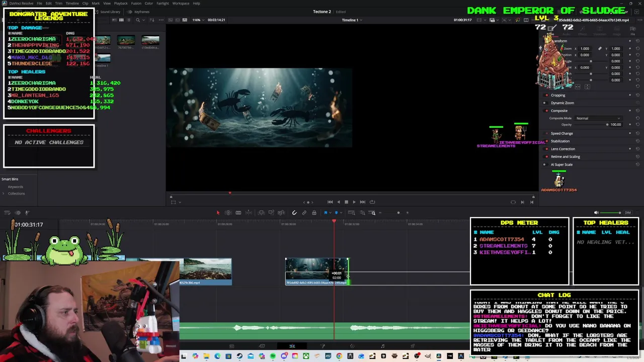Expand the Stabilization inspector section
The image size is (644, 362).
560,141
